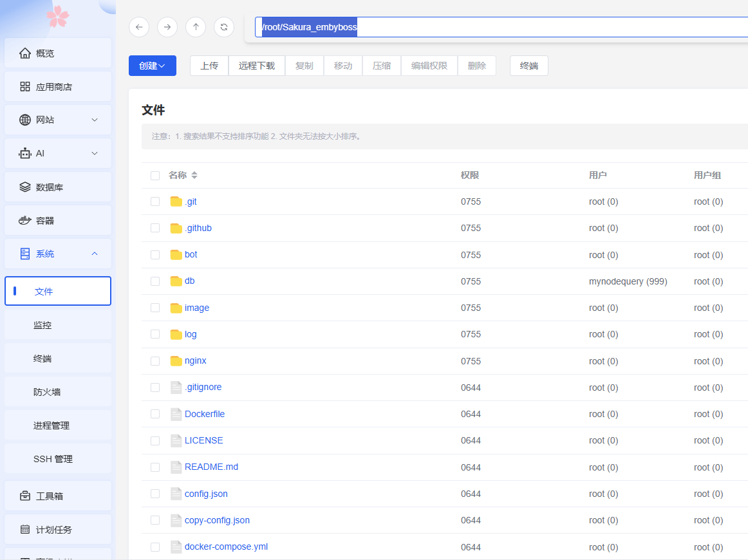Toggle the select-all files checkbox
Screen dimensions: 748x560
155,176
